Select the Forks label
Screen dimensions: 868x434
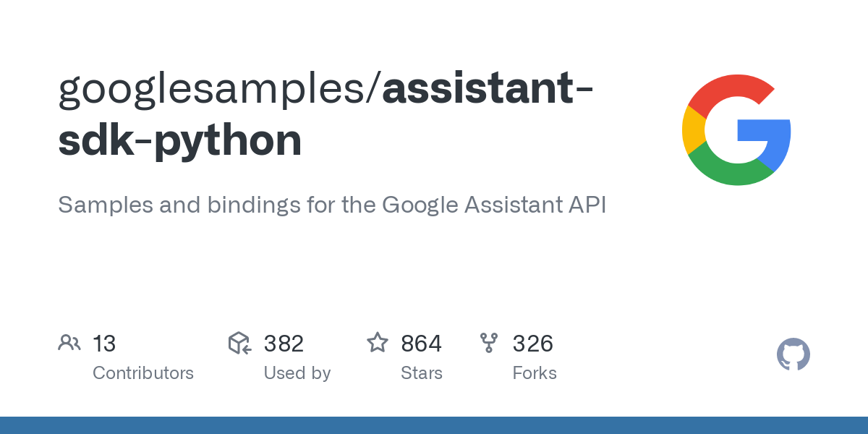click(535, 373)
